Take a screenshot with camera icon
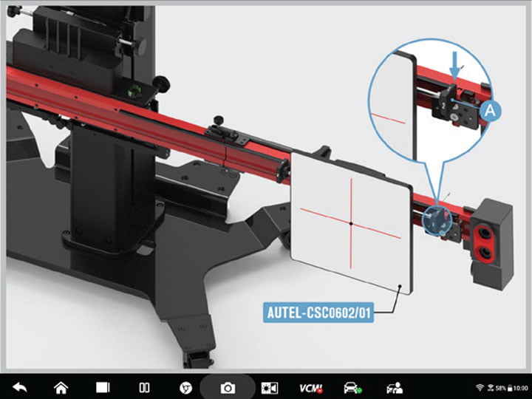The image size is (532, 399). 228,387
